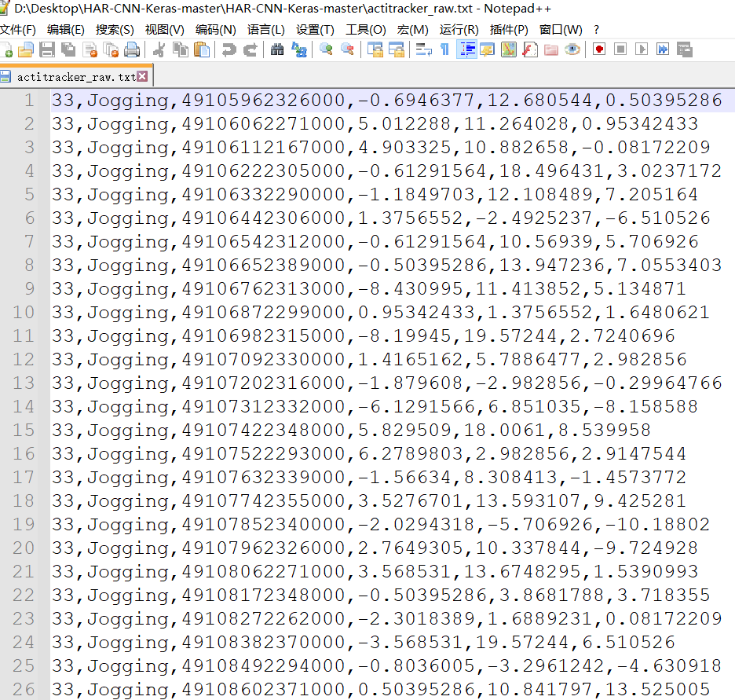Close the current document via toolbar icon
The image size is (735, 700).
pyautogui.click(x=90, y=49)
